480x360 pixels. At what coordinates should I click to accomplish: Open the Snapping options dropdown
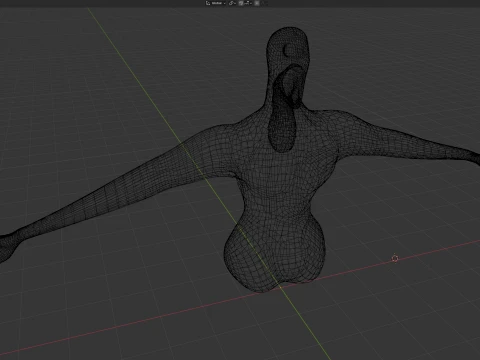248,3
